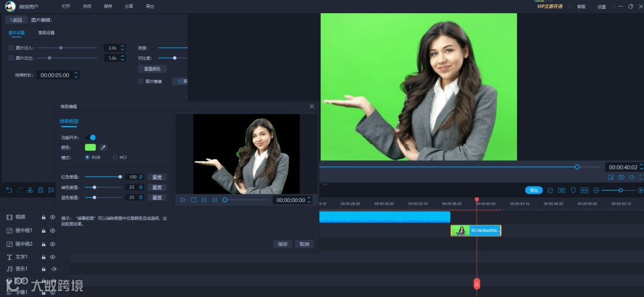The image size is (644, 297).
Task: Select the scissors cut tool
Action: coord(30,190)
